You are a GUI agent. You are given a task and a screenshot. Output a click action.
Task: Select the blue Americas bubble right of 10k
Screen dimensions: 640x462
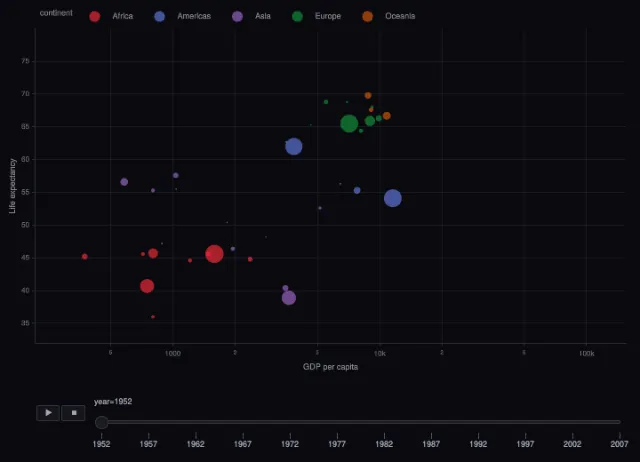393,198
